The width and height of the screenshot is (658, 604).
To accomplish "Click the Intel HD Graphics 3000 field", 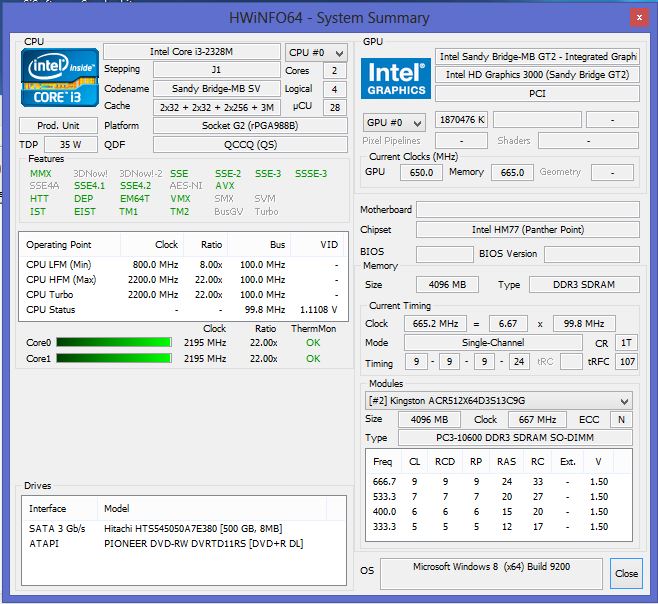I will click(537, 75).
